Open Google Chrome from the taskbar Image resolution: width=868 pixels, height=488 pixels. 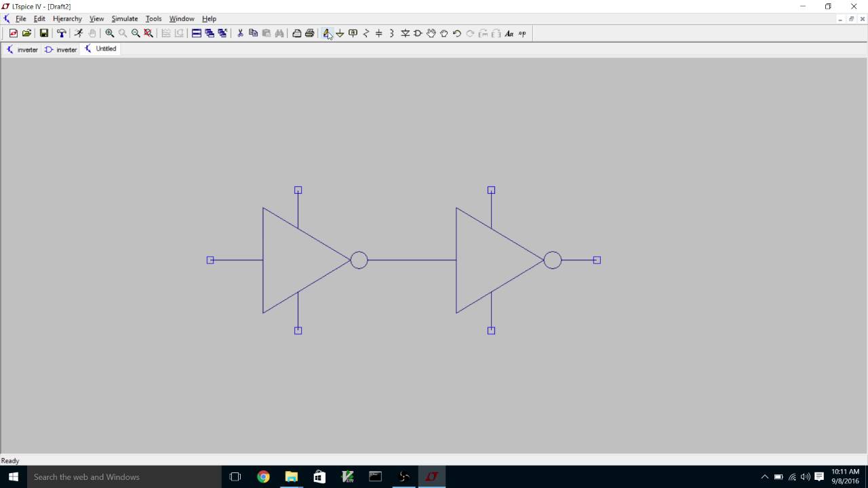(263, 477)
